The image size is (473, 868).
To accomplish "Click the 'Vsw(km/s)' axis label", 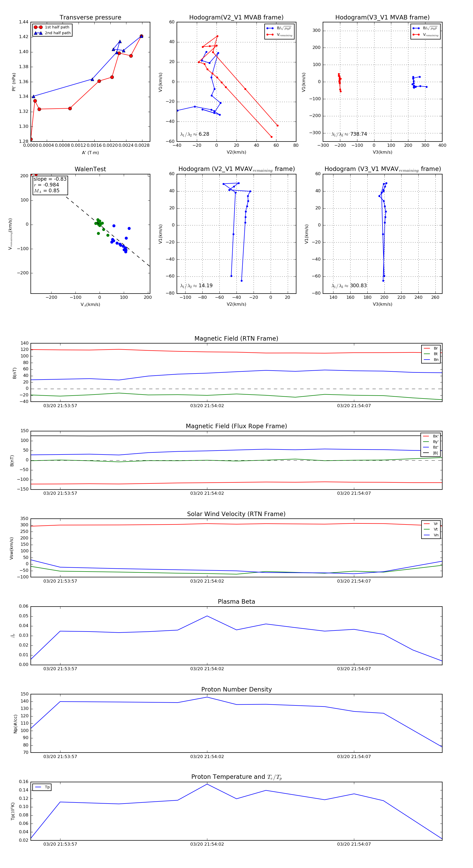I will (x=12, y=548).
